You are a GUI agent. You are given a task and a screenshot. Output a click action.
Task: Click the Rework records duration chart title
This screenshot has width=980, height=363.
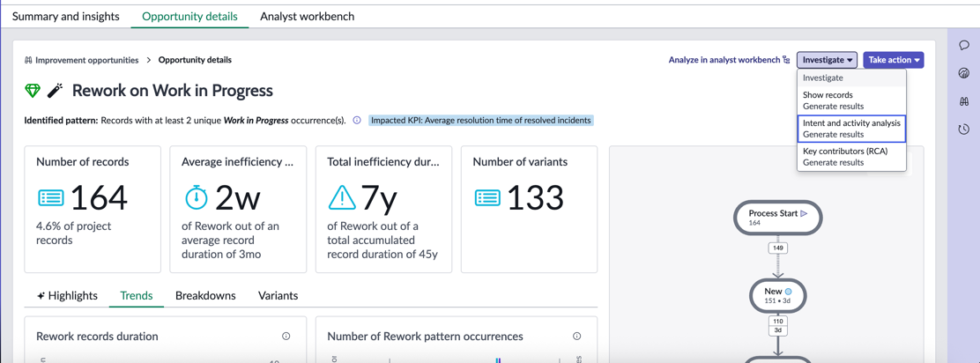pyautogui.click(x=98, y=337)
